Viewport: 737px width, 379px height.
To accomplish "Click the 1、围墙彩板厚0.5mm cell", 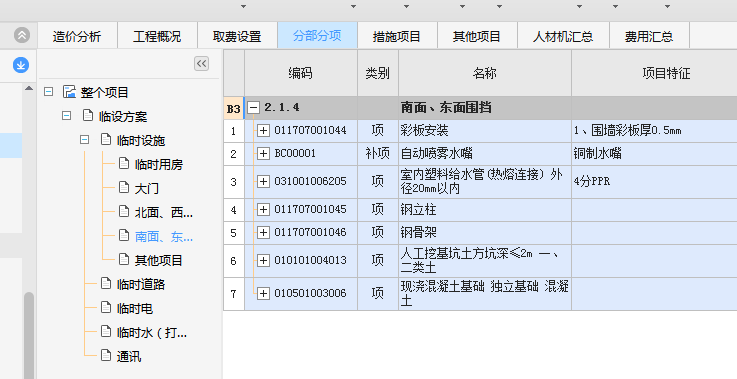I will (x=654, y=131).
